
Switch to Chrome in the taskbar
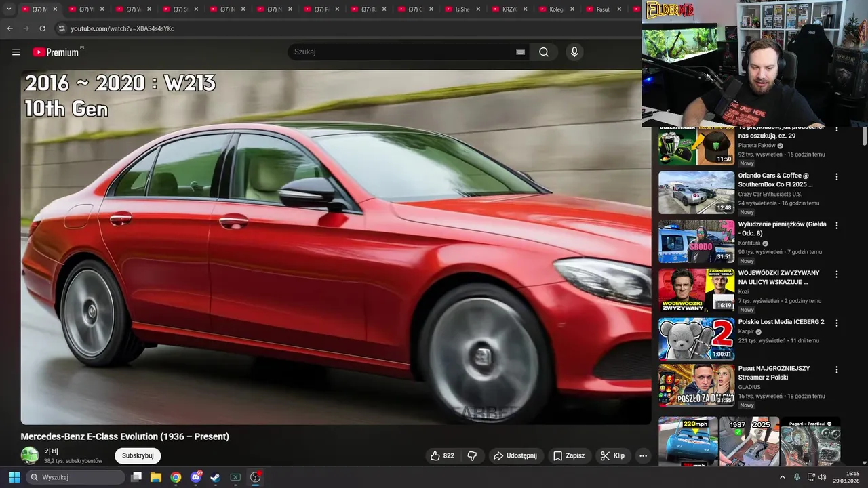tap(176, 477)
